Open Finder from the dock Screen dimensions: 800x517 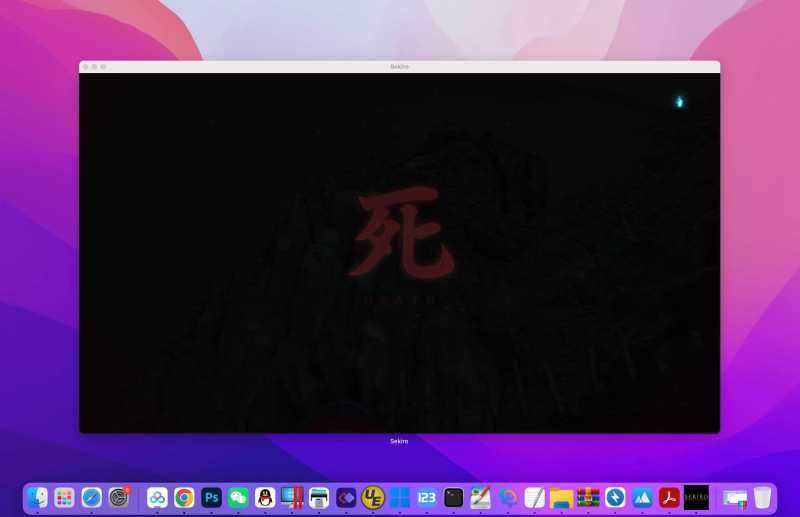pos(38,498)
